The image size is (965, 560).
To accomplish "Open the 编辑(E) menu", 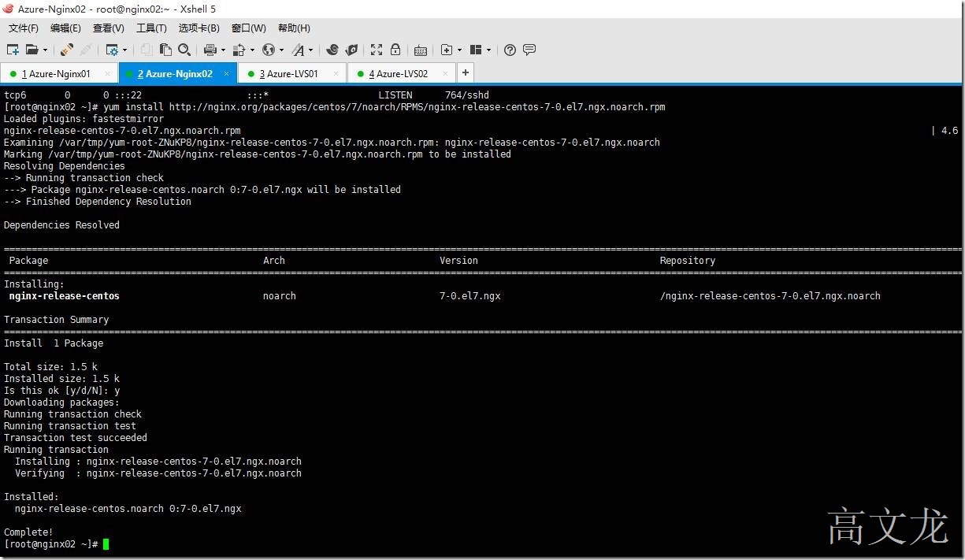I will coord(65,28).
